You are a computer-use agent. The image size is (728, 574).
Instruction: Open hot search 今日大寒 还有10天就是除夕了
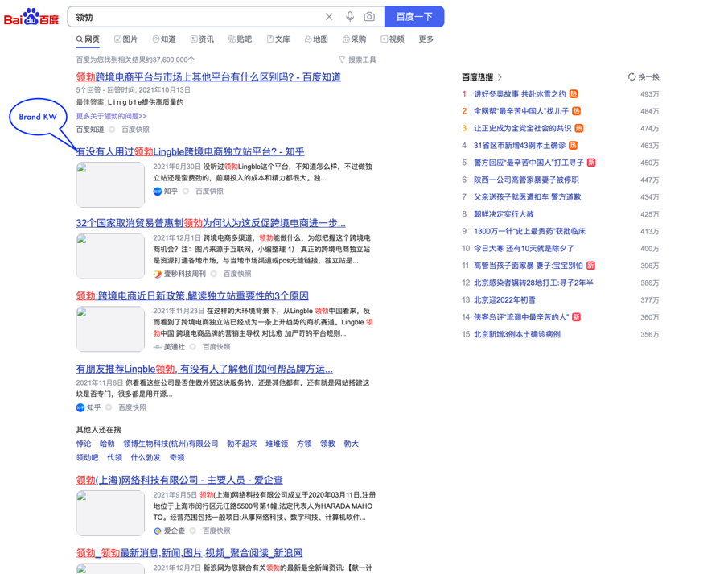[x=524, y=249]
